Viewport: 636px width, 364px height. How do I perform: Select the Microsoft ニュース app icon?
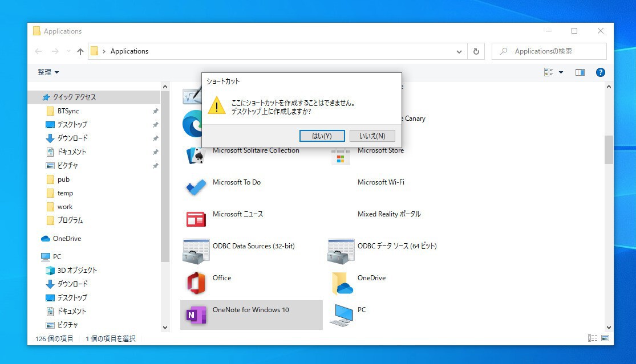pos(196,219)
